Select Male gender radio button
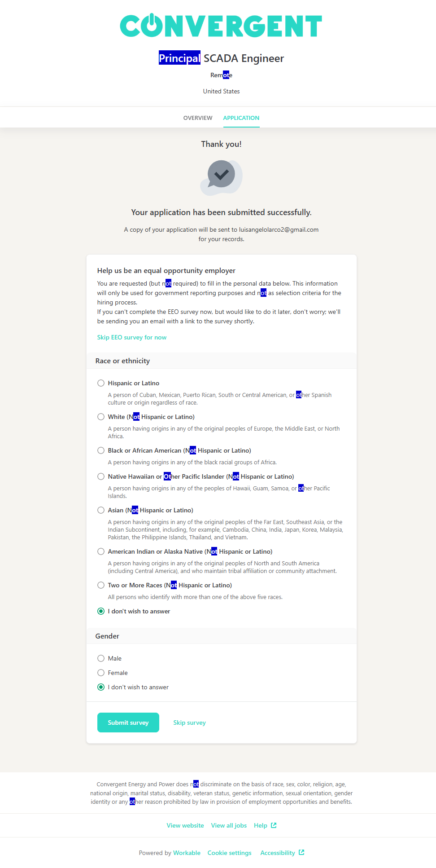 pyautogui.click(x=101, y=658)
